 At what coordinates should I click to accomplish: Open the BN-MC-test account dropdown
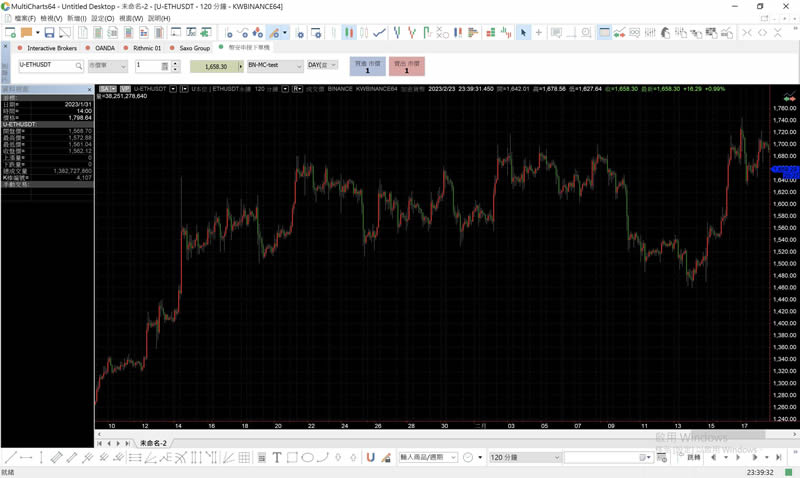pos(276,66)
